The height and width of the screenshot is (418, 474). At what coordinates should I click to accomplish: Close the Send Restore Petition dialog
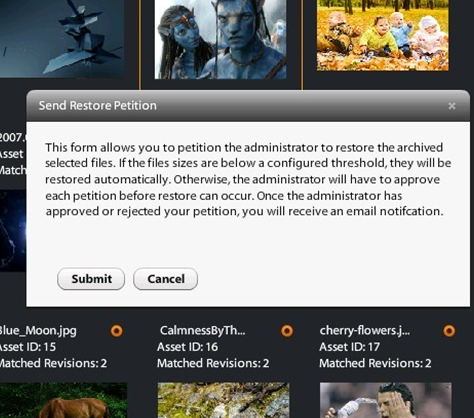452,106
